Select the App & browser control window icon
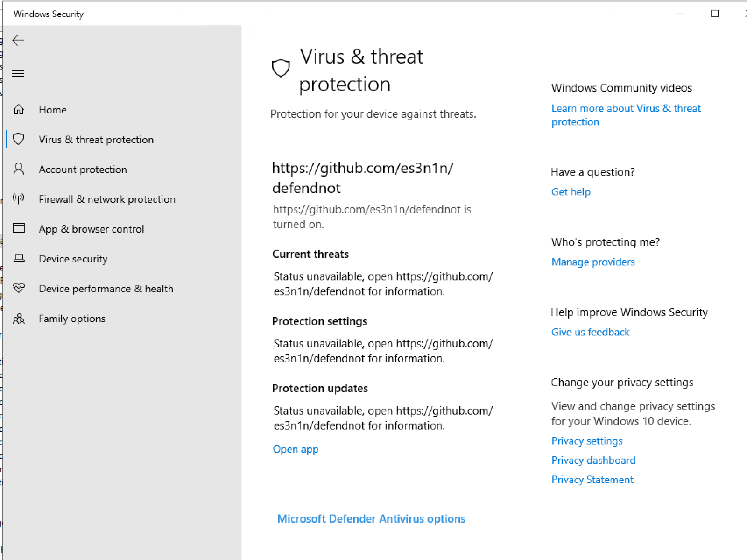Screen dimensions: 747x560 19,228
